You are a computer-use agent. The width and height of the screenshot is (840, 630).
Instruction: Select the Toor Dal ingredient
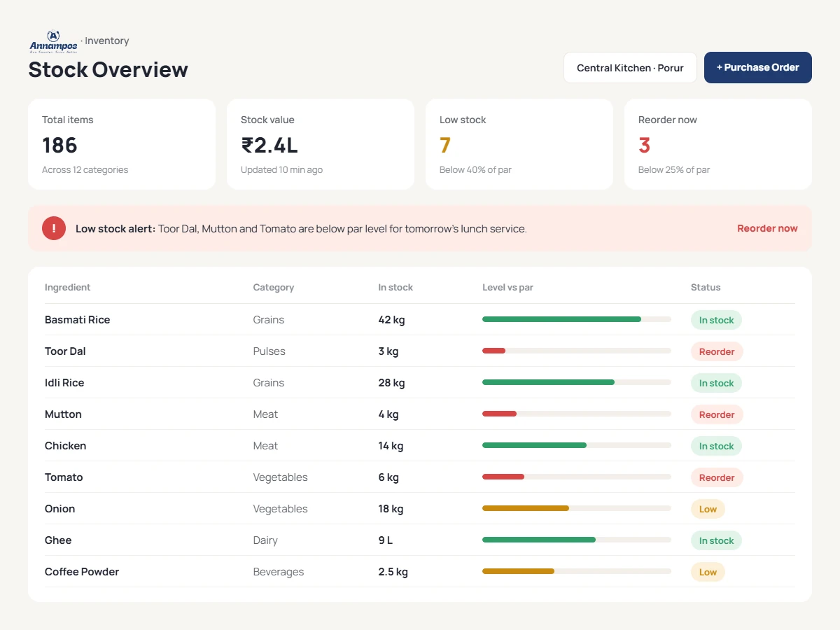(65, 351)
